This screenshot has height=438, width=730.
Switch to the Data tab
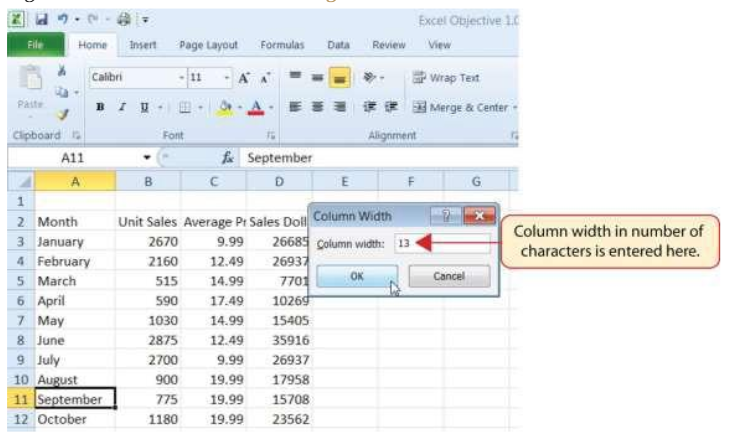coord(338,45)
